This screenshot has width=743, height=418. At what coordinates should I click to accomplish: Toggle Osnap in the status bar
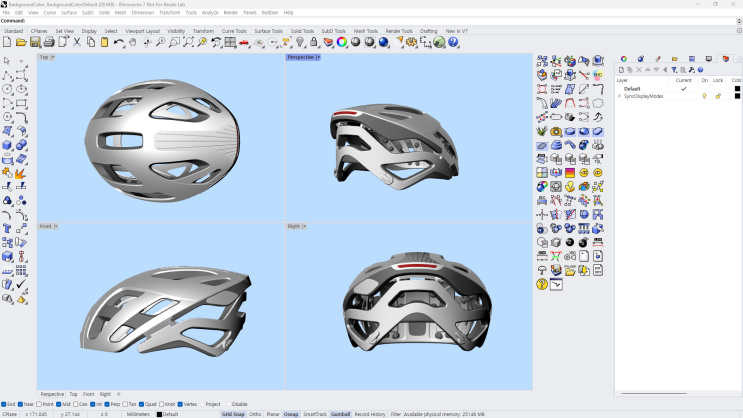coord(291,414)
